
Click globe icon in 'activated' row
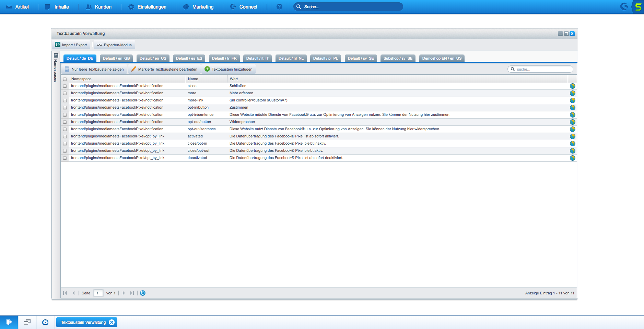pos(572,136)
